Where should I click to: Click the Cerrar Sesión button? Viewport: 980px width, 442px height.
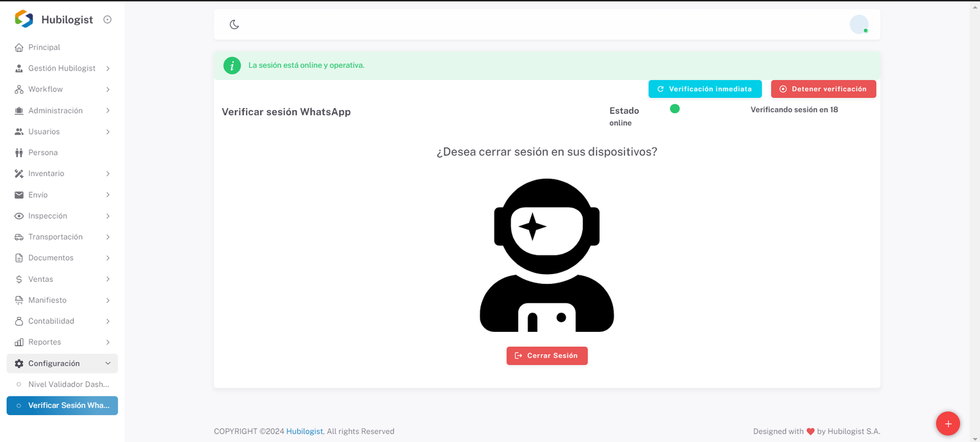pos(546,356)
